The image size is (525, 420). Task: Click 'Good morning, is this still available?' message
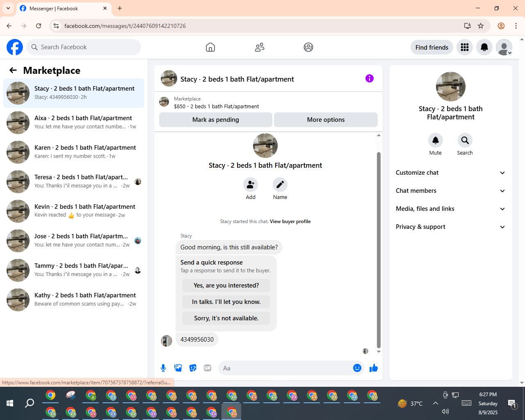pos(229,247)
